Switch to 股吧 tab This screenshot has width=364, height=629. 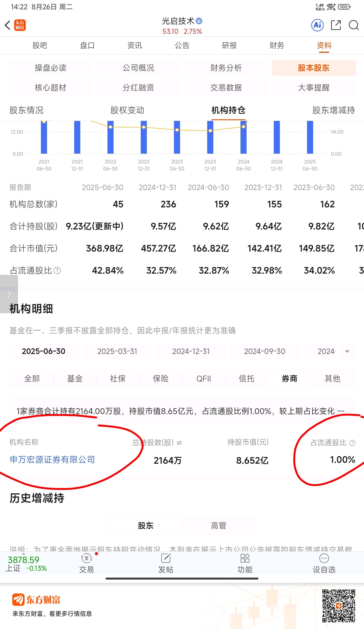coord(40,46)
